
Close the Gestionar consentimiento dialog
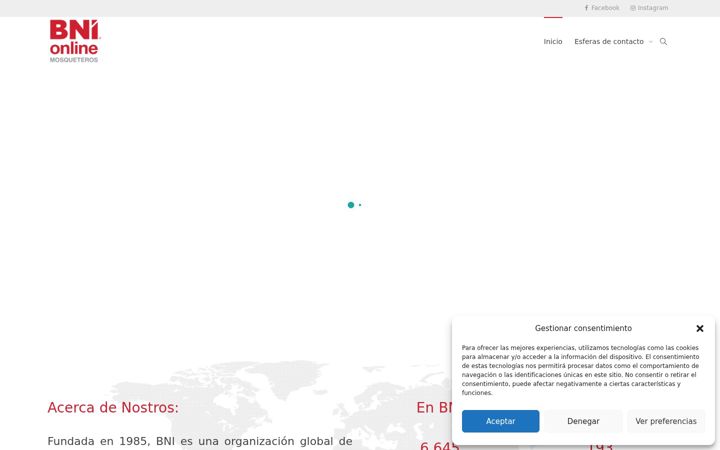click(699, 328)
